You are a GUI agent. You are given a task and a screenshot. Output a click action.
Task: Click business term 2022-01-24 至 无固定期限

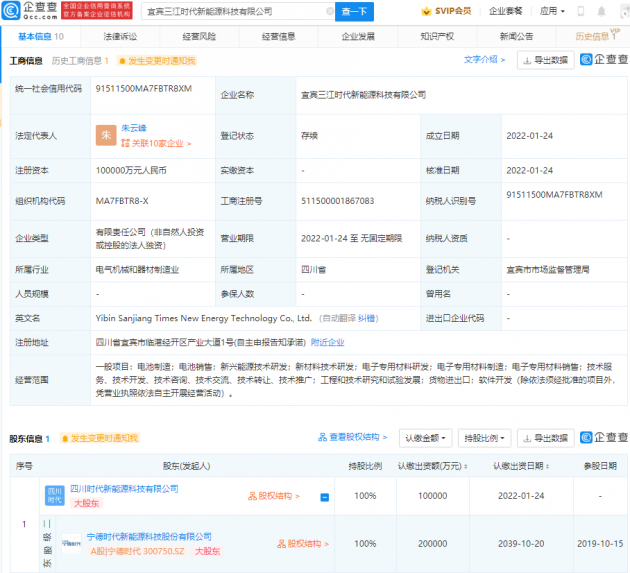point(352,238)
